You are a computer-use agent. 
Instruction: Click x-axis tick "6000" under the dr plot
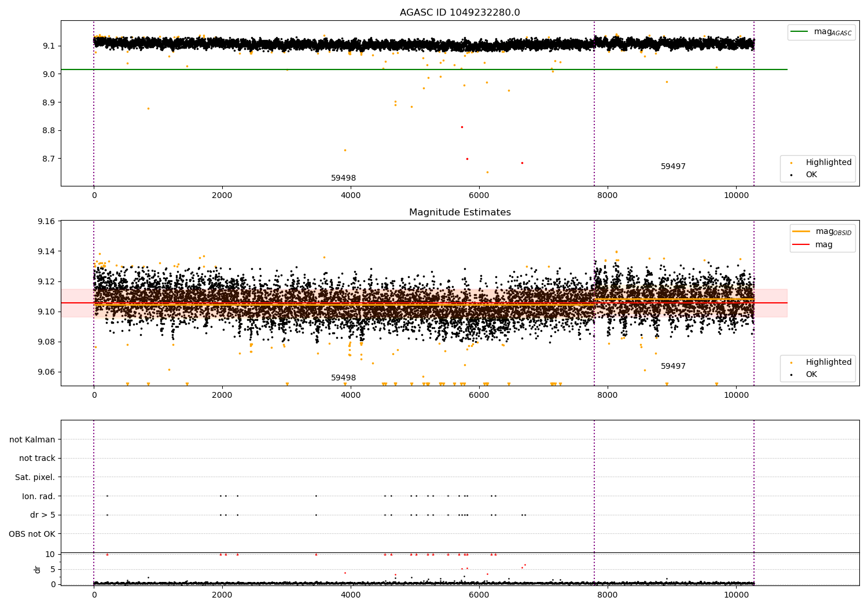point(479,595)
